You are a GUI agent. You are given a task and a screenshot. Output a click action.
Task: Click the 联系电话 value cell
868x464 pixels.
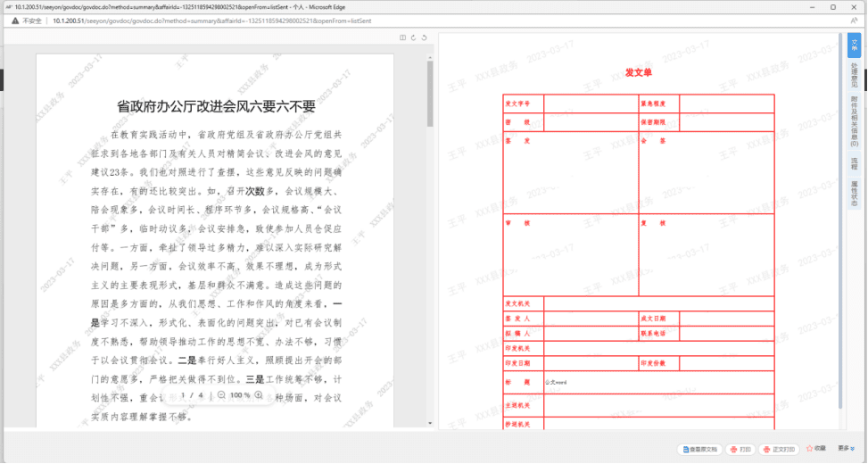pos(726,334)
